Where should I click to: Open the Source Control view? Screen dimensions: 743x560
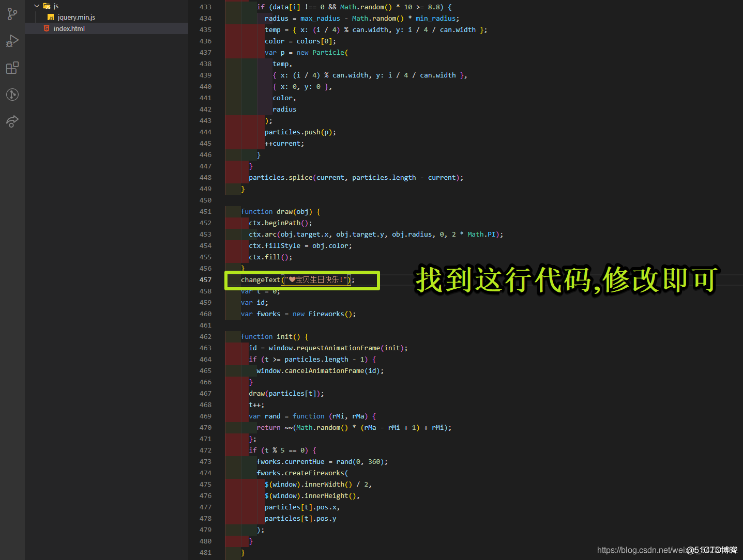click(x=12, y=14)
